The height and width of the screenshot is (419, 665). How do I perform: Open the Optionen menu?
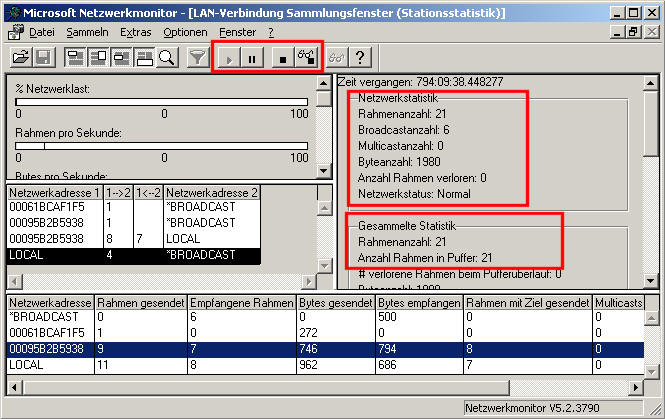[x=185, y=32]
